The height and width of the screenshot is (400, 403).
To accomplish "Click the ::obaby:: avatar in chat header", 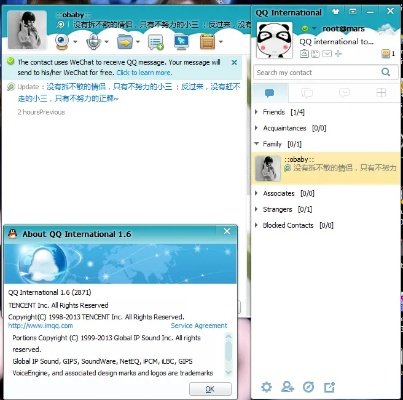I will coord(27,29).
